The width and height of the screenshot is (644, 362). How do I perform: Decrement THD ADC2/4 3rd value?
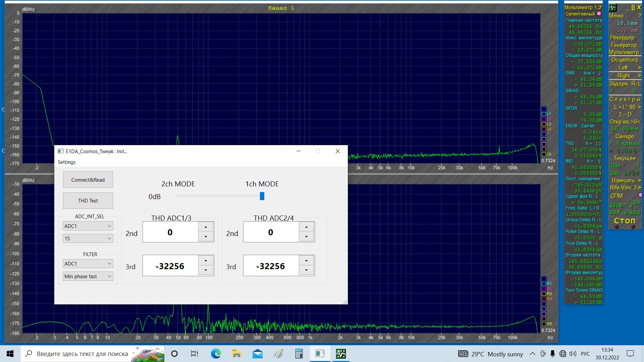(x=306, y=270)
